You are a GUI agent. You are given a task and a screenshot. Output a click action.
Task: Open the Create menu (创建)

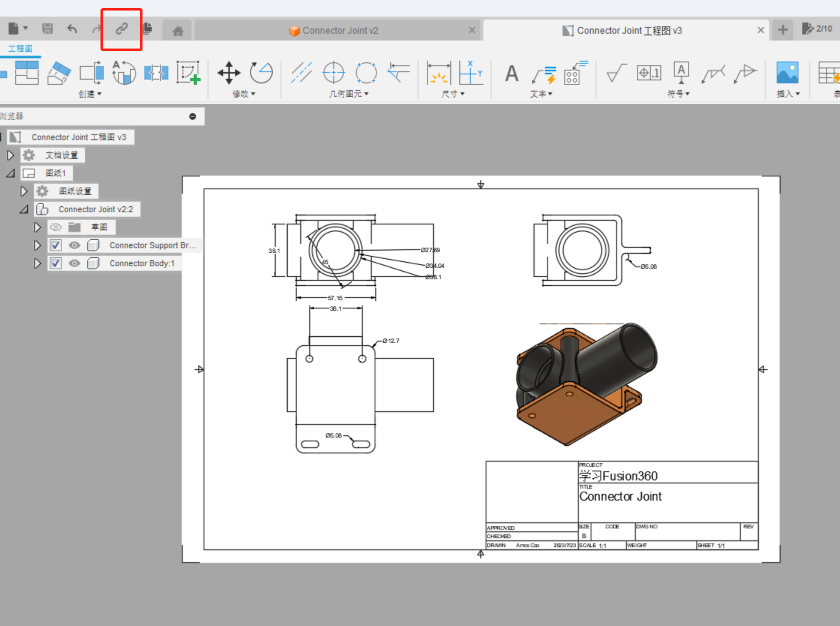pos(90,94)
